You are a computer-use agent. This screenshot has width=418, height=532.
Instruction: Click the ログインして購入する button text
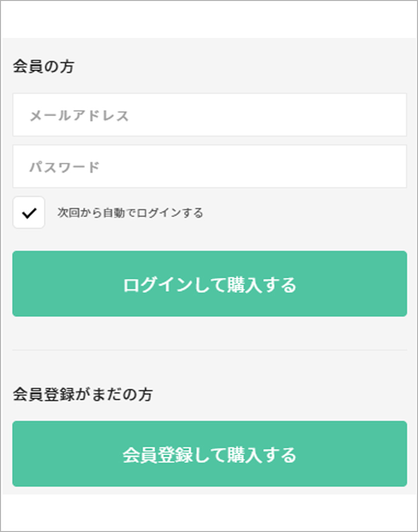(x=210, y=285)
